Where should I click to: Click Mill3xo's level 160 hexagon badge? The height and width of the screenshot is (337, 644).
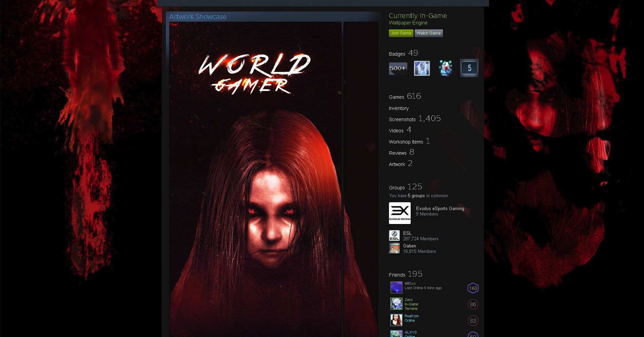pyautogui.click(x=473, y=288)
